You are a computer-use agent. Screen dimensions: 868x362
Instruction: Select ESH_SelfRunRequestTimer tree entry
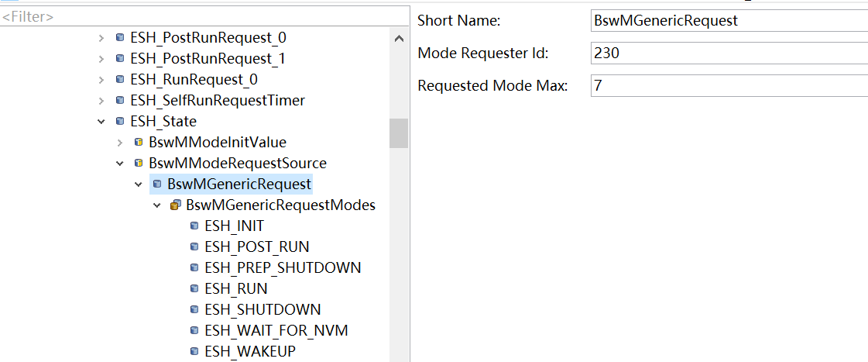click(x=218, y=100)
